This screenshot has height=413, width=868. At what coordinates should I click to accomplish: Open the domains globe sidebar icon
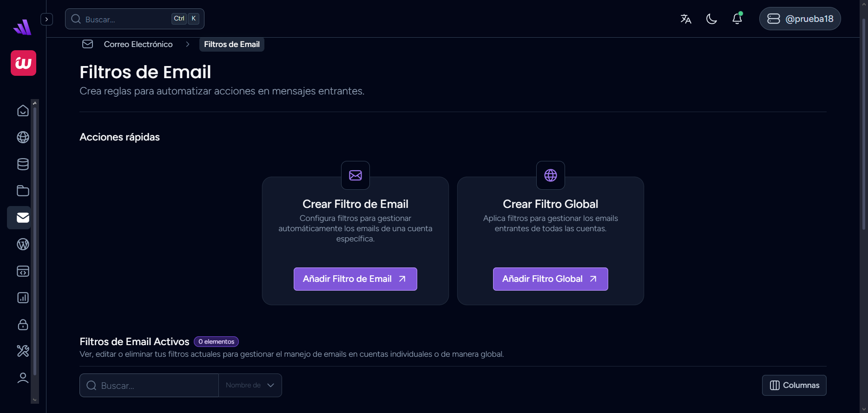[x=23, y=137]
